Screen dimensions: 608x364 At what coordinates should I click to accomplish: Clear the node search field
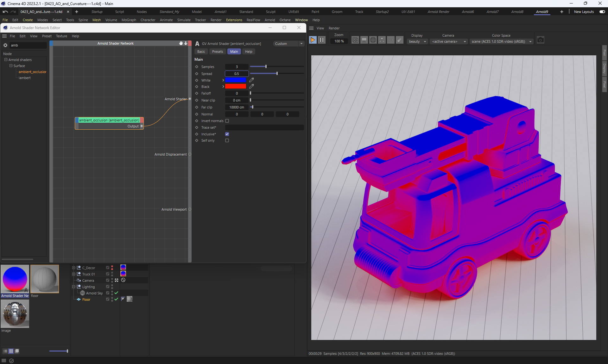click(x=5, y=45)
